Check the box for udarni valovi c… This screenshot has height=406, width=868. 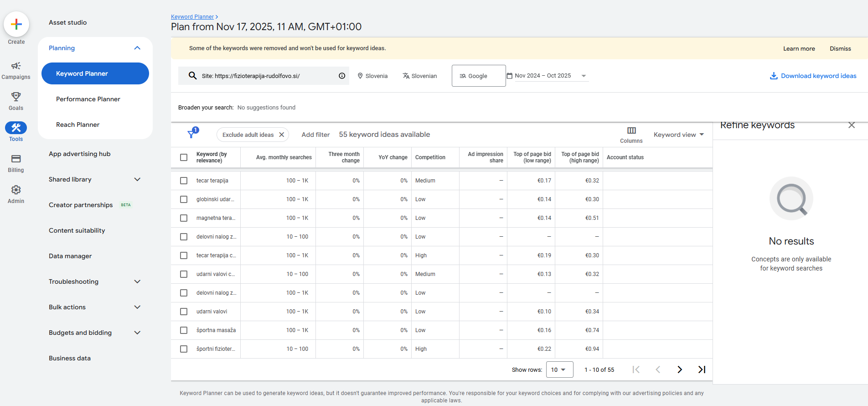[184, 274]
